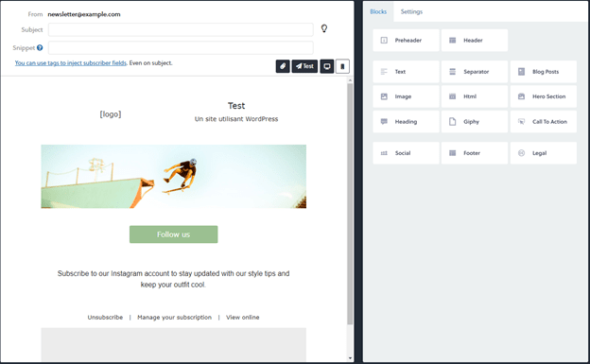Insert a Social block
The image size is (590, 364).
pos(406,153)
